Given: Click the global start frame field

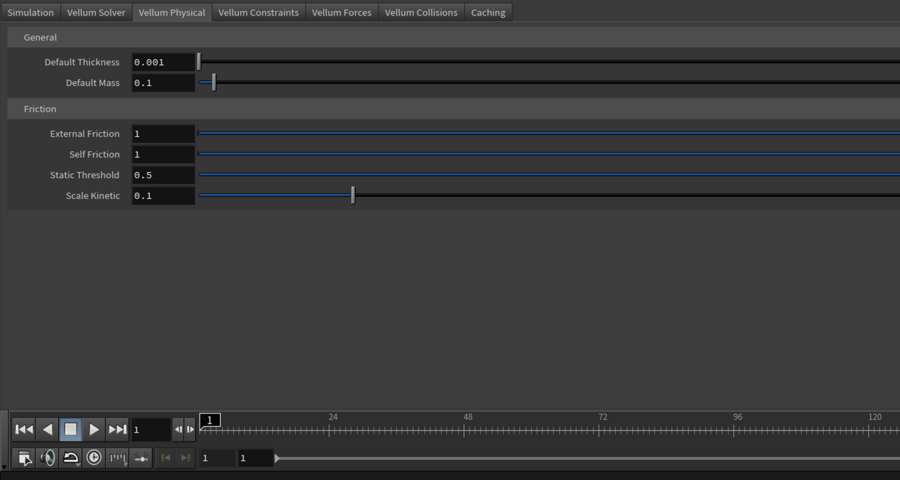Looking at the screenshot, I should 217,458.
